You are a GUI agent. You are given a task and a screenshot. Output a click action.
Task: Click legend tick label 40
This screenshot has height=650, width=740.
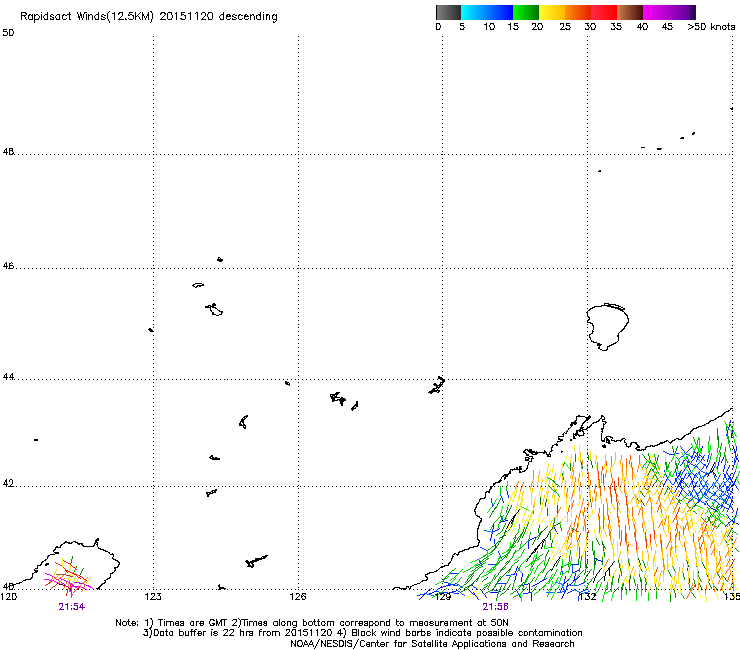coord(642,27)
